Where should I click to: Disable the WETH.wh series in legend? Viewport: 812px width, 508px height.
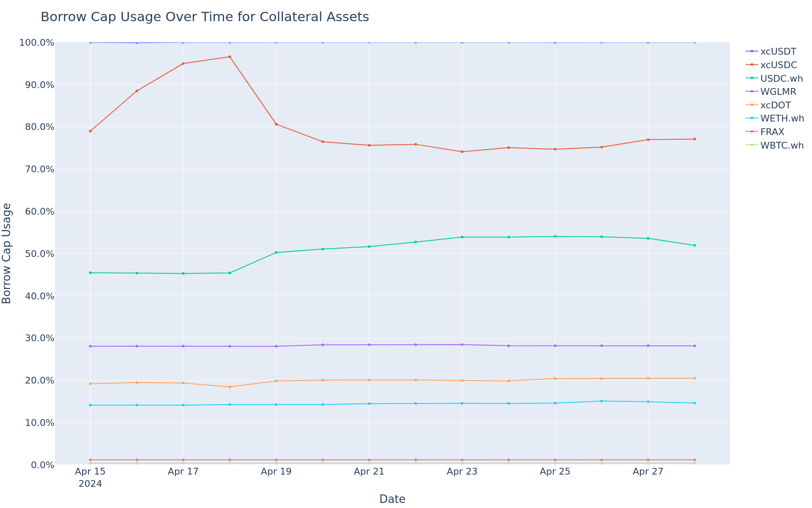pyautogui.click(x=782, y=119)
